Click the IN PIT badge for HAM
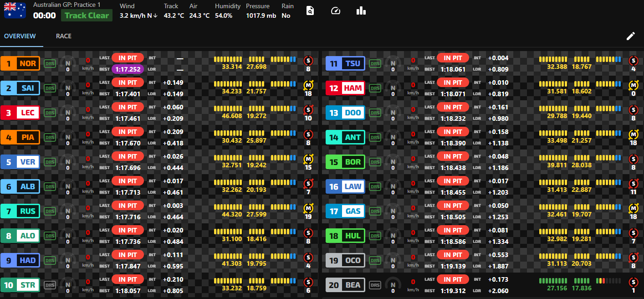Image resolution: width=644 pixels, height=299 pixels. tap(453, 82)
